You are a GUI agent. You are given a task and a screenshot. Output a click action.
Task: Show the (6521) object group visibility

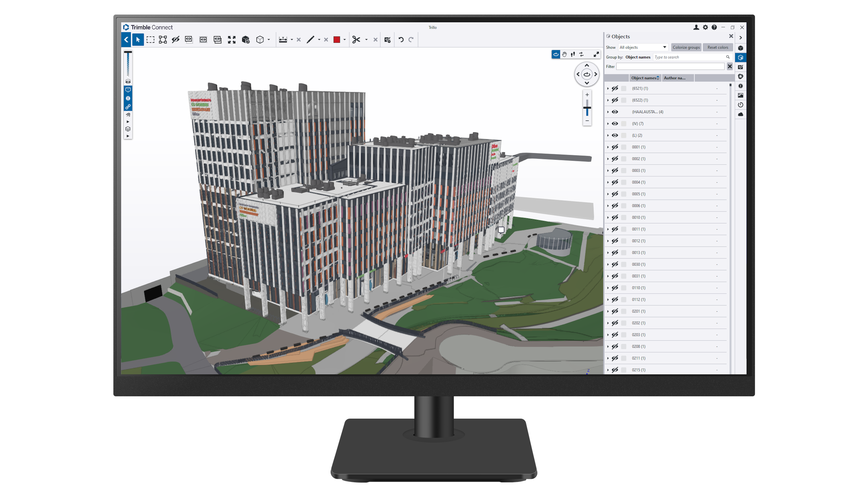[615, 88]
